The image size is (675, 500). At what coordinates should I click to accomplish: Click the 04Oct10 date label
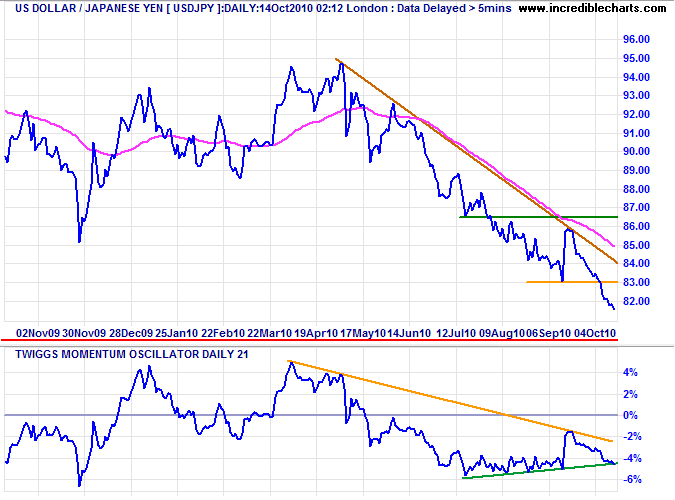click(x=595, y=333)
